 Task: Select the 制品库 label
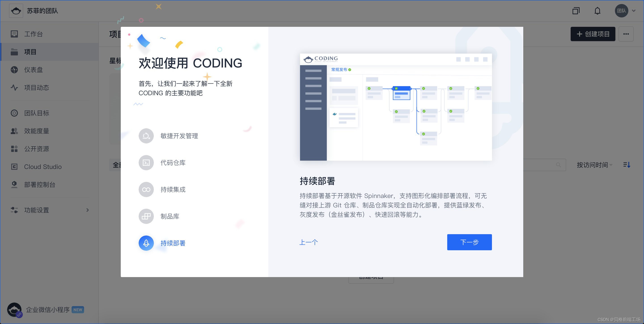tap(170, 216)
